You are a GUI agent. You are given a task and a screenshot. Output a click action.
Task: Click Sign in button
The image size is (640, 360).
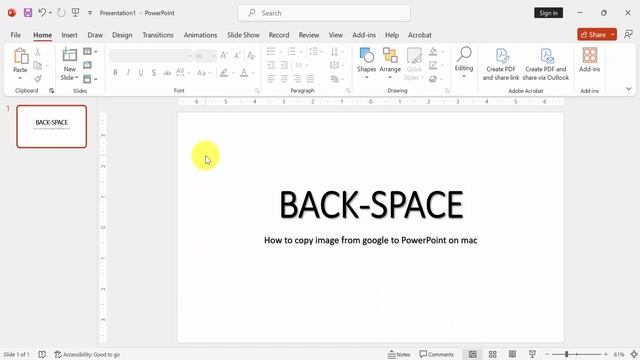549,13
